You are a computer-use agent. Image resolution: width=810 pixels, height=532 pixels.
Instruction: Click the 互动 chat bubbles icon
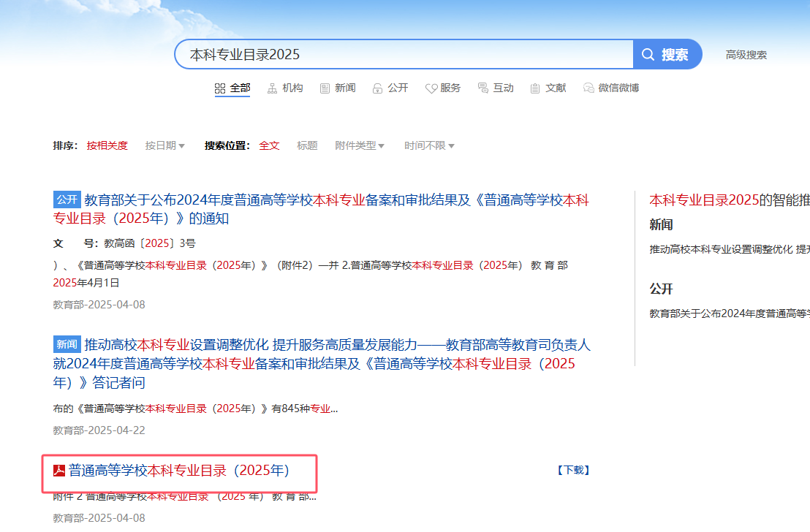click(483, 88)
